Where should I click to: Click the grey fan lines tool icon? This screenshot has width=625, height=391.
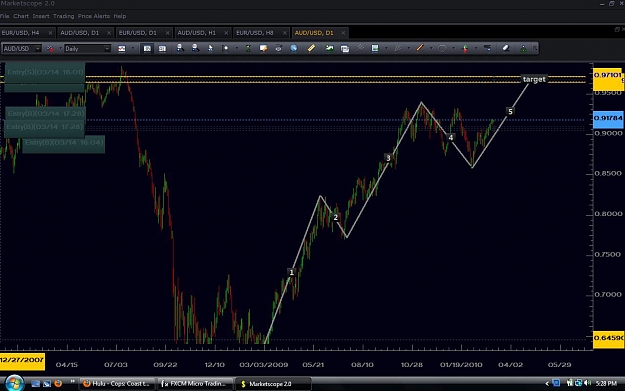pyautogui.click(x=397, y=48)
